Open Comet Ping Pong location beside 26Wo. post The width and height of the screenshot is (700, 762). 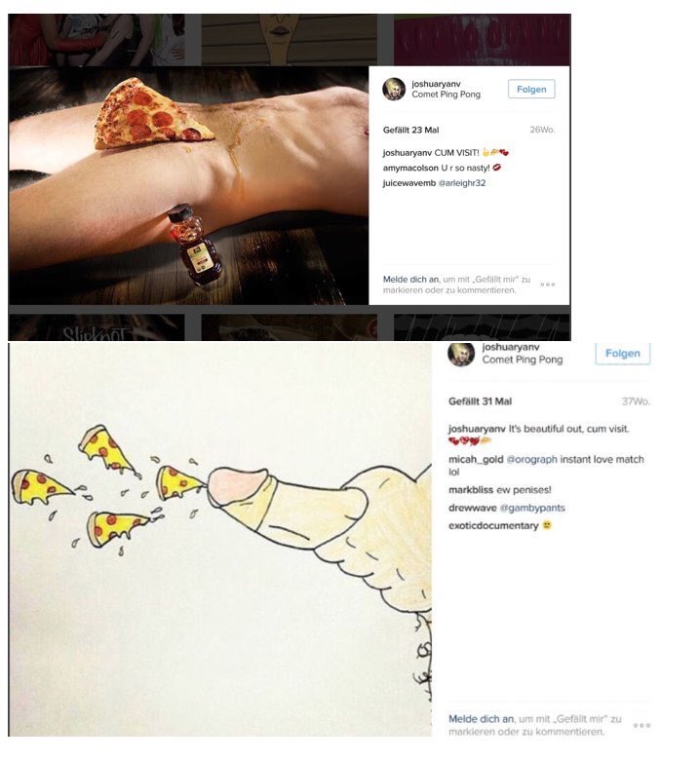click(446, 95)
